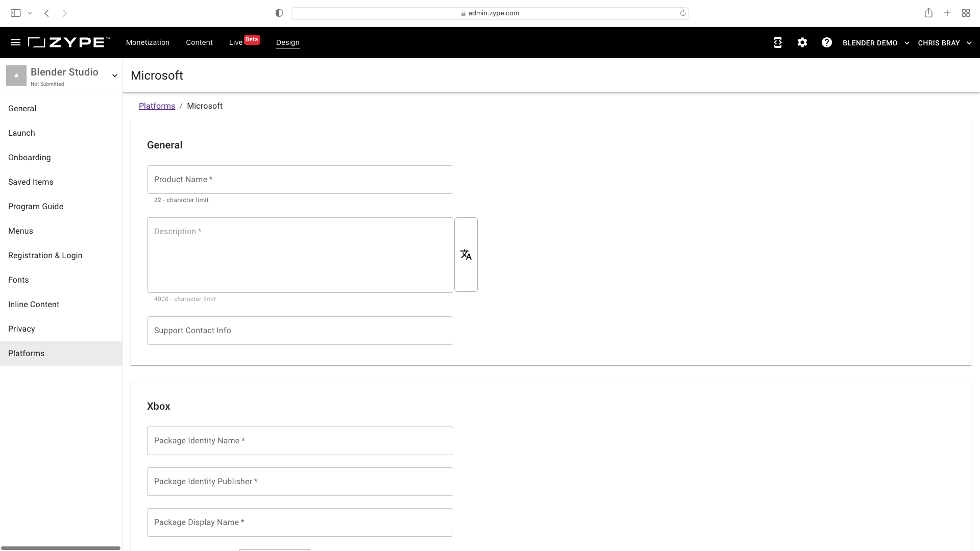Select Onboarding in the sidebar
The width and height of the screenshot is (980, 551).
click(x=61, y=158)
